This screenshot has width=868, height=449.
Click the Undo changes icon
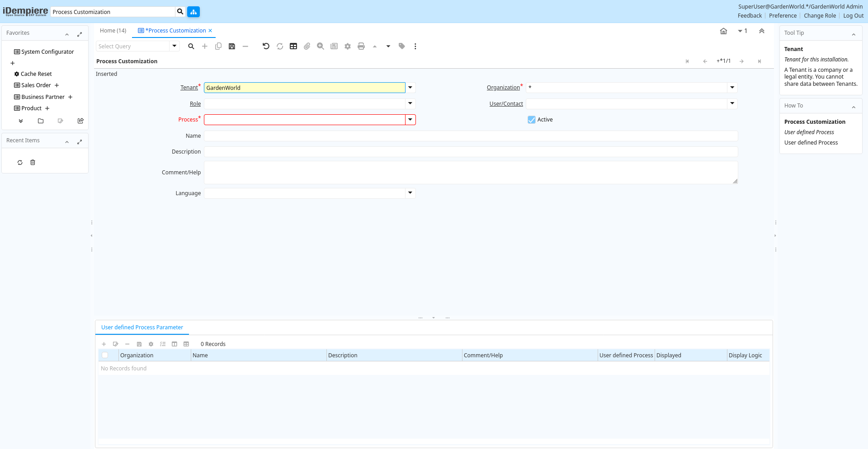tap(266, 46)
